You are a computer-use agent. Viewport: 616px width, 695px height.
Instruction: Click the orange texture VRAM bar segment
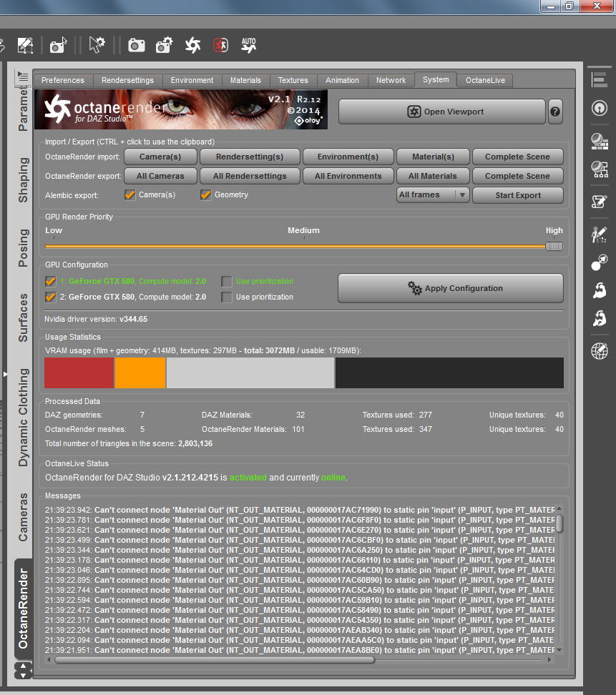140,373
